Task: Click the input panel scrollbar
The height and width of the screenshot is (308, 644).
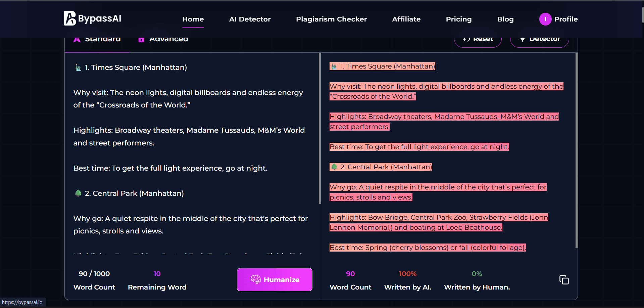Action: pyautogui.click(x=320, y=128)
